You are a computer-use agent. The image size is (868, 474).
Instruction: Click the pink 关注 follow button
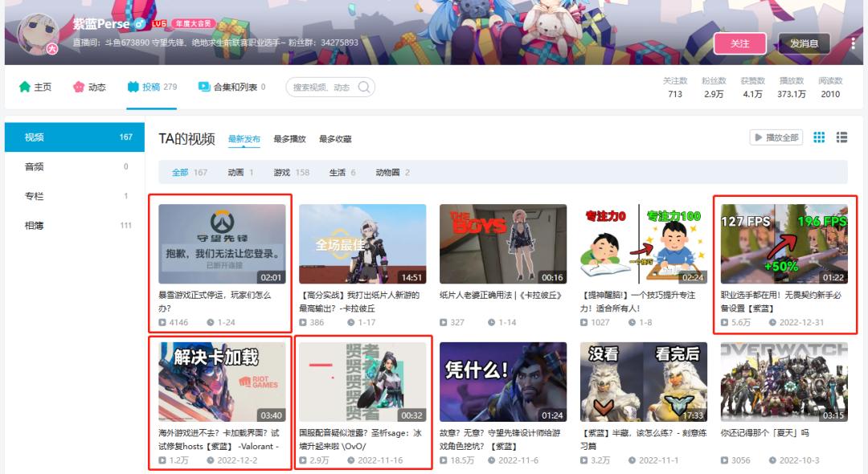click(739, 43)
